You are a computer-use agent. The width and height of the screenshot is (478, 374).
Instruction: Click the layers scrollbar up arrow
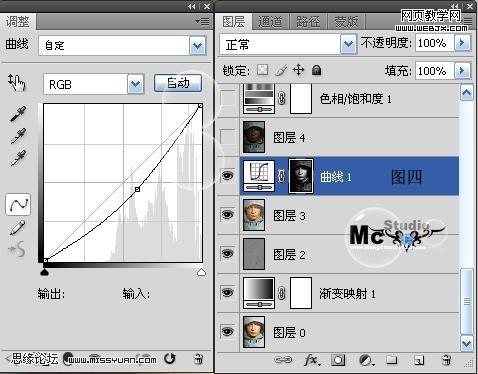click(466, 93)
